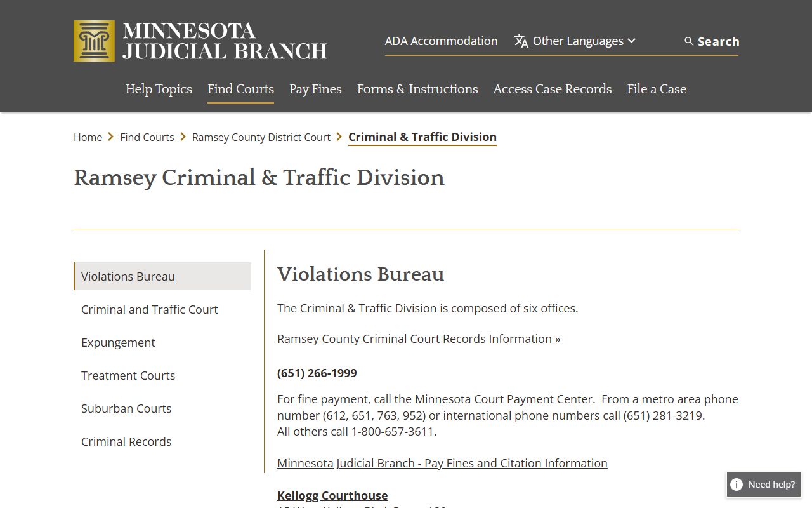
Task: Open the Expungement sidebar tab
Action: 162,342
